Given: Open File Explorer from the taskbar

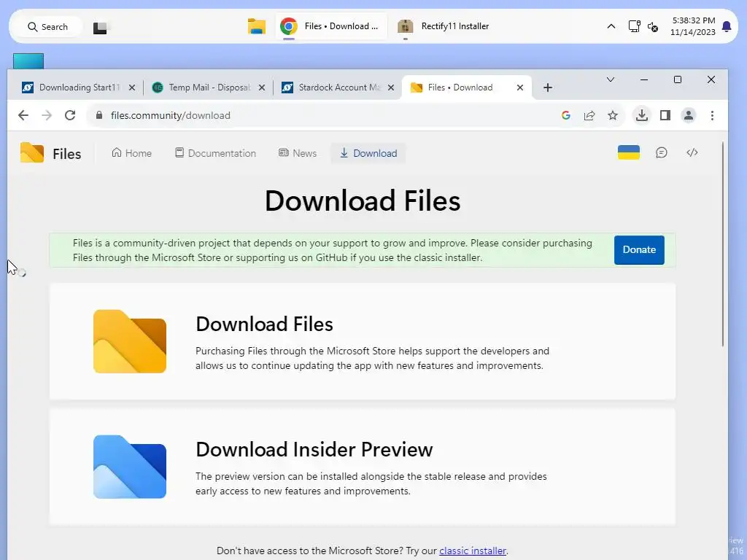Looking at the screenshot, I should [x=256, y=26].
